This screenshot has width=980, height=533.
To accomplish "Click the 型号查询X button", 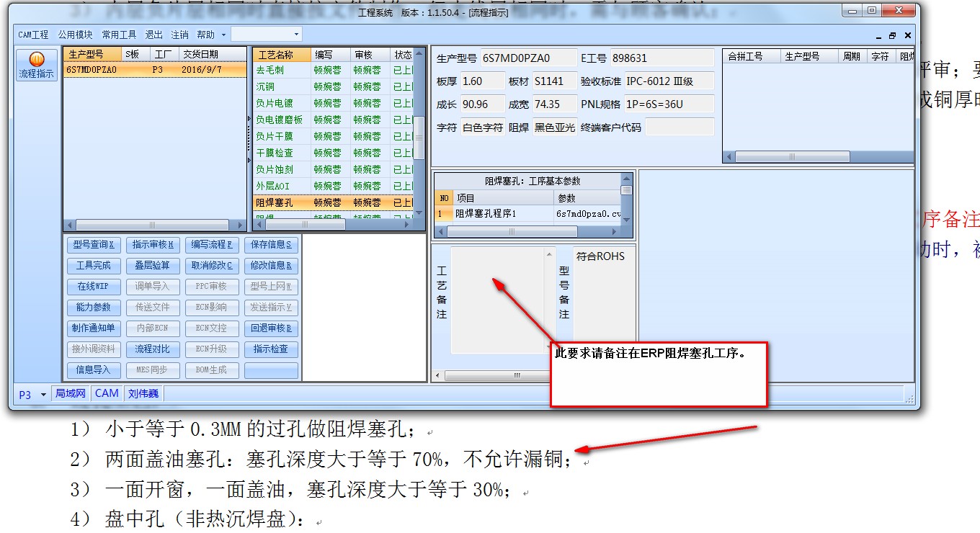I will [x=94, y=245].
